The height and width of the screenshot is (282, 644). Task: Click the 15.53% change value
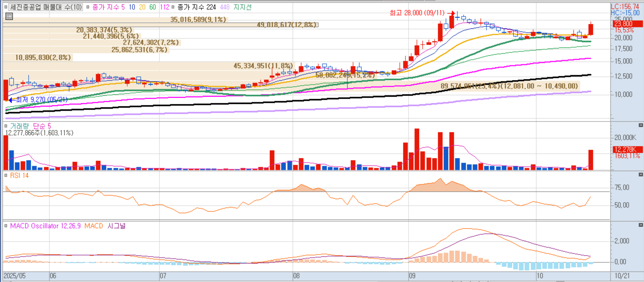624,30
